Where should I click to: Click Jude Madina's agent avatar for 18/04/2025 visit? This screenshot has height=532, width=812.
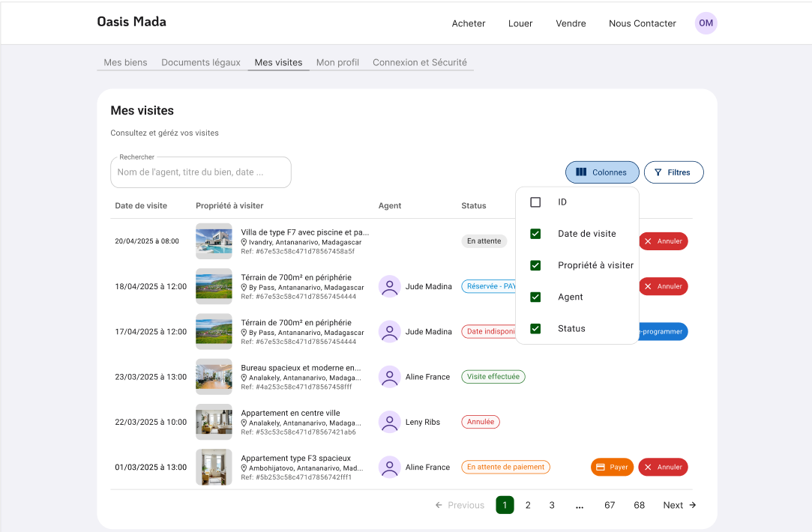[x=389, y=286]
